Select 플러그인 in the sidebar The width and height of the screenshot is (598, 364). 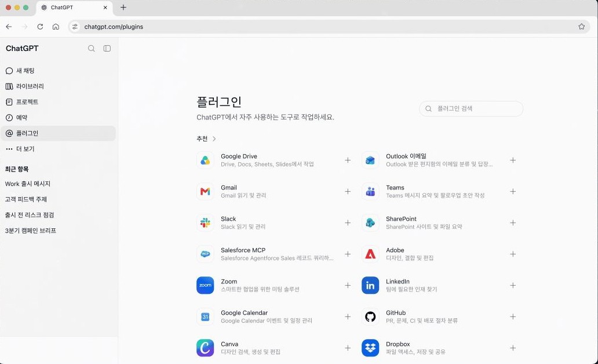[x=59, y=133]
